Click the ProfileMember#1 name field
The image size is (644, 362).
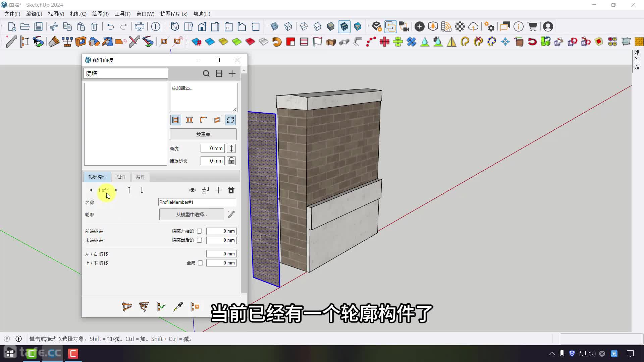pyautogui.click(x=197, y=202)
